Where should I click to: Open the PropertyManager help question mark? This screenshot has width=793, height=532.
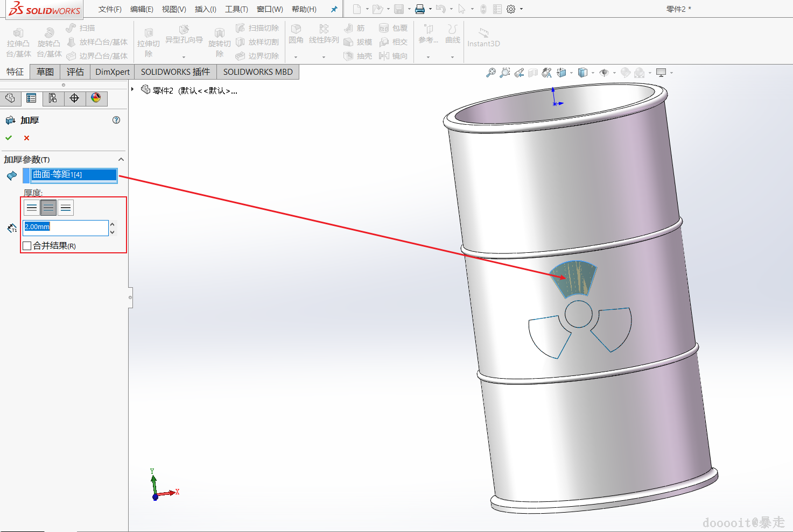[x=116, y=120]
